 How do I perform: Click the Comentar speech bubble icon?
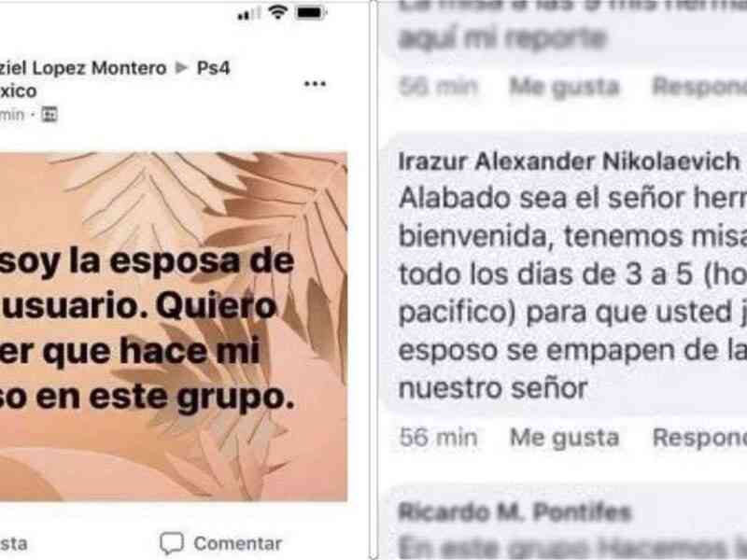click(x=172, y=543)
